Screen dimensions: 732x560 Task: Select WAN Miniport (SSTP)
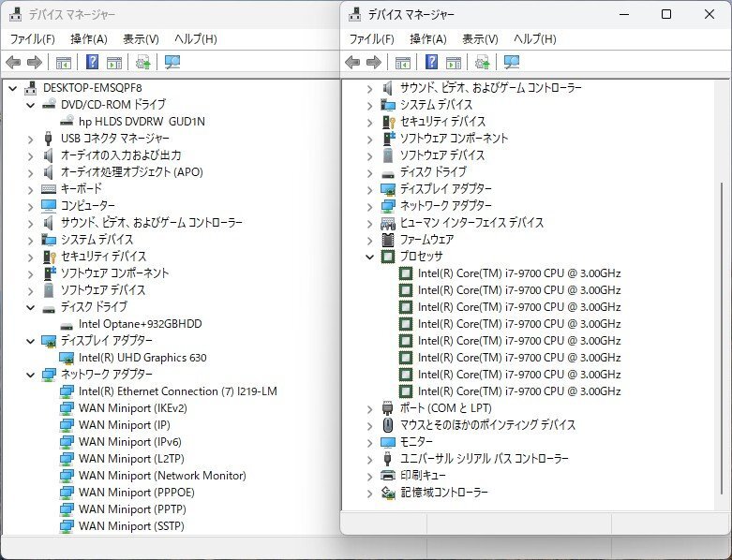click(x=131, y=526)
